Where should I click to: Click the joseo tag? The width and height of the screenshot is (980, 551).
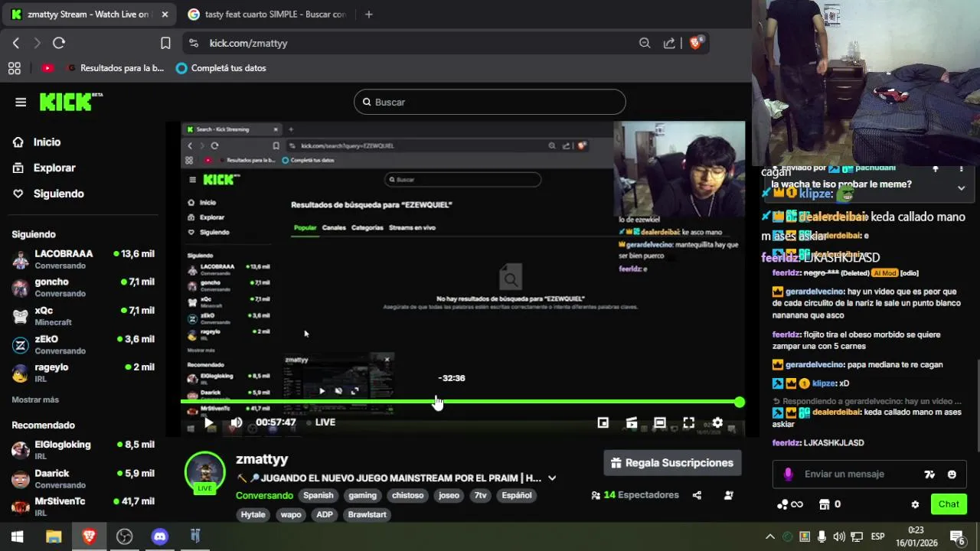(x=449, y=495)
